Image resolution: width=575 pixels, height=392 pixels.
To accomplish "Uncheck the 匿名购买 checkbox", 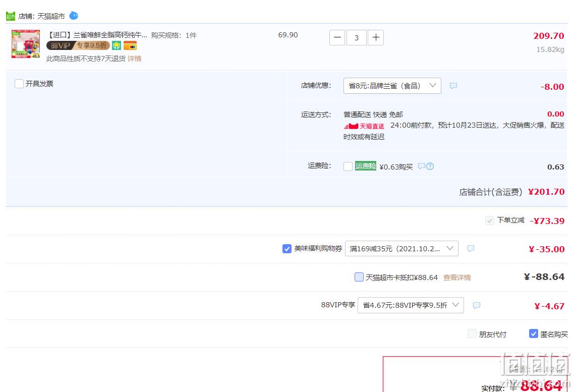I will 534,333.
